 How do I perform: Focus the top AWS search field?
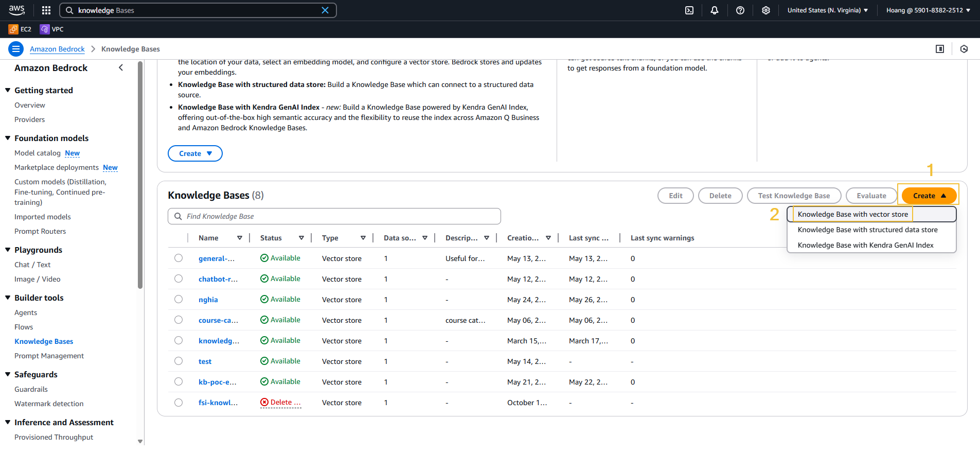[x=198, y=10]
